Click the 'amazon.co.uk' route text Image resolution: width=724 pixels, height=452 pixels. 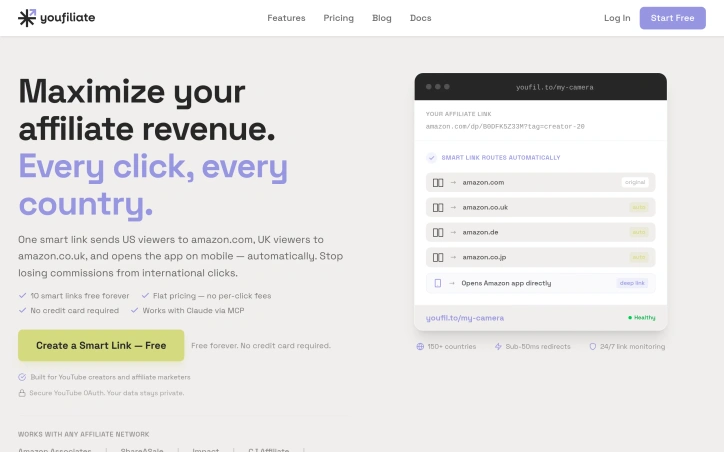(x=485, y=207)
